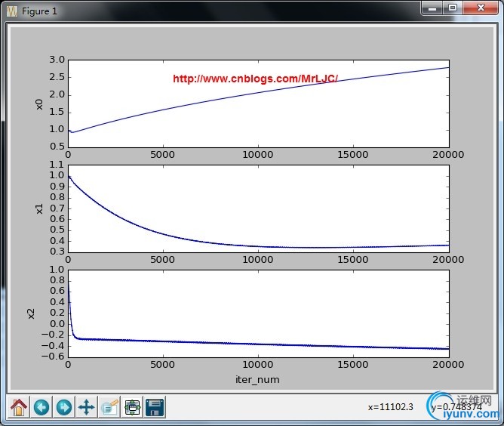Image resolution: width=504 pixels, height=426 pixels.
Task: Select the Zoom to rectangle tool
Action: point(109,407)
